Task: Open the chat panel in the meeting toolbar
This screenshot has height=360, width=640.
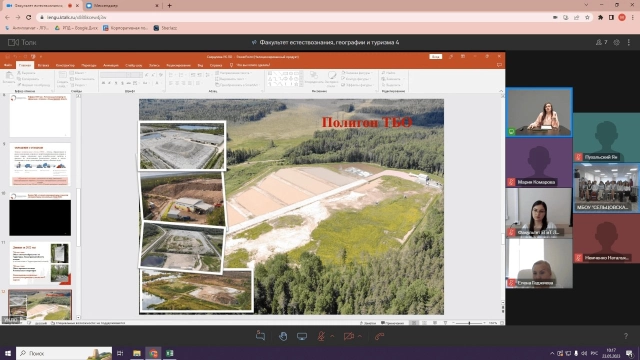Action: point(260,336)
